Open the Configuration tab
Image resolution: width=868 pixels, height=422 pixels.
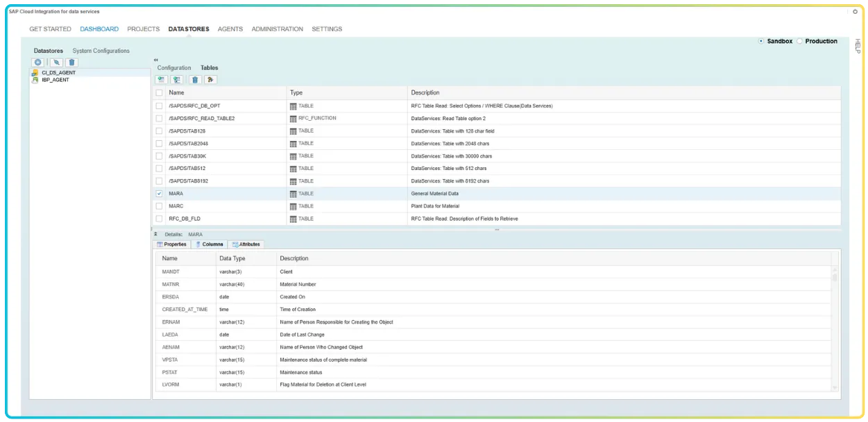(173, 67)
